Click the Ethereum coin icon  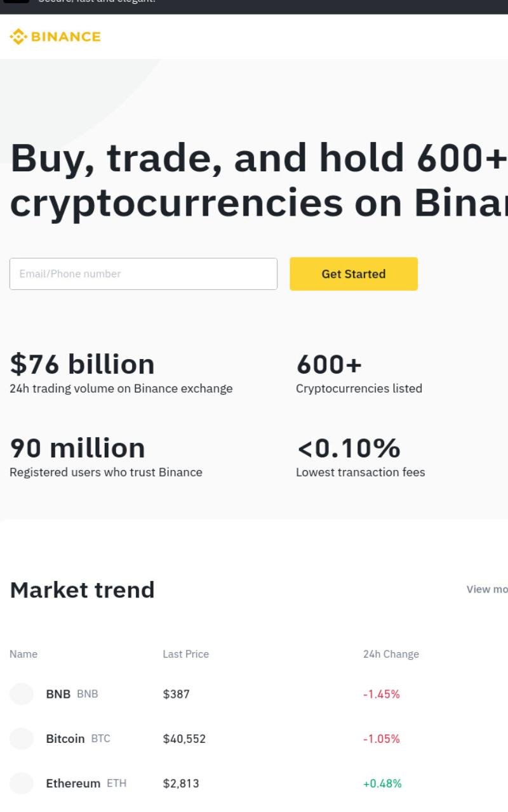(22, 783)
